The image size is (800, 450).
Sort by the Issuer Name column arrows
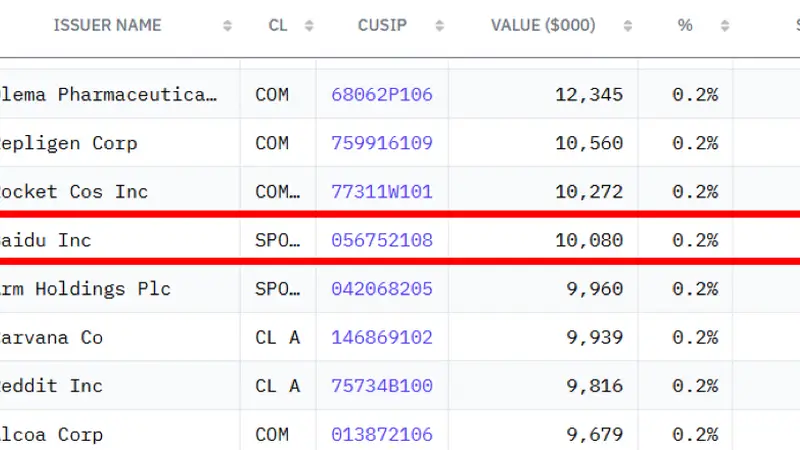click(x=228, y=26)
